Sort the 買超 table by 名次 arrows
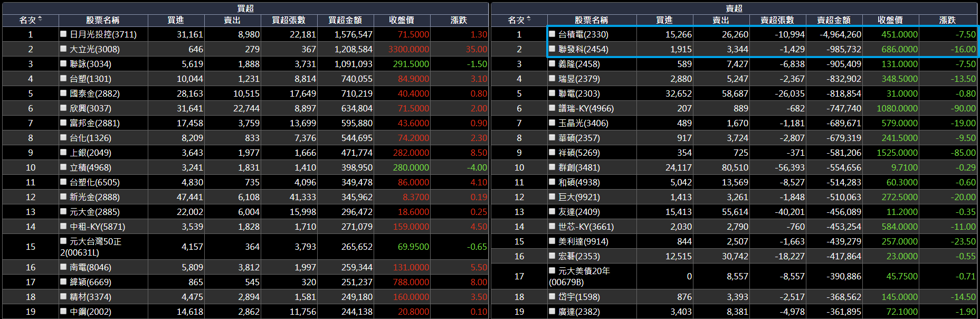This screenshot has width=980, height=319. 40,20
